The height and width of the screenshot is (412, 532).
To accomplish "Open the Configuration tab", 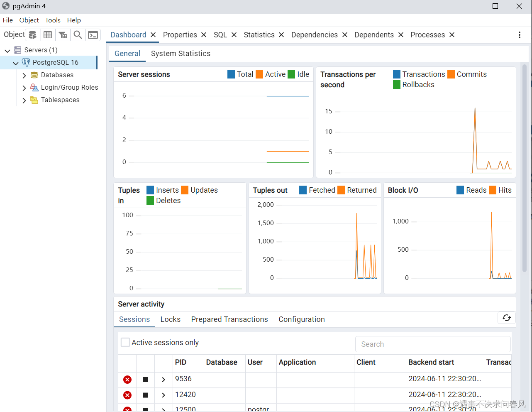I will pos(302,319).
